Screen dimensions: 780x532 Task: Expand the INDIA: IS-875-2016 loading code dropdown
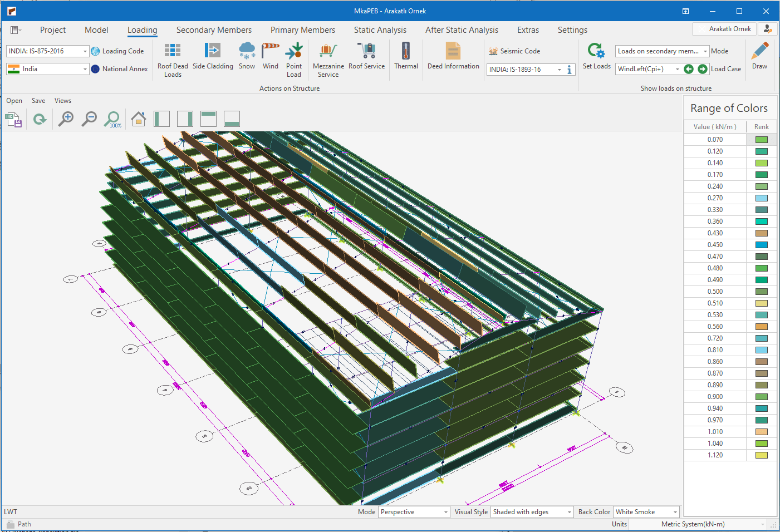(85, 51)
